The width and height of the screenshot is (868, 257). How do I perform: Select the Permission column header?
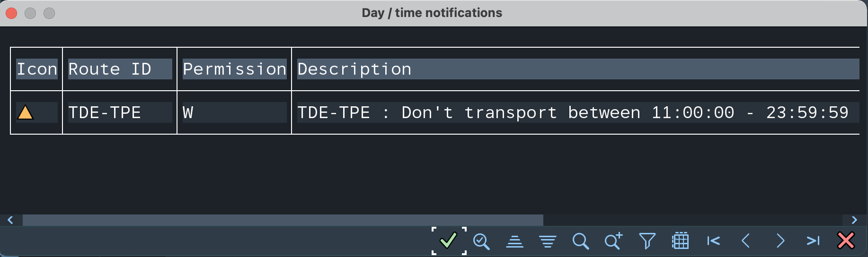click(234, 69)
